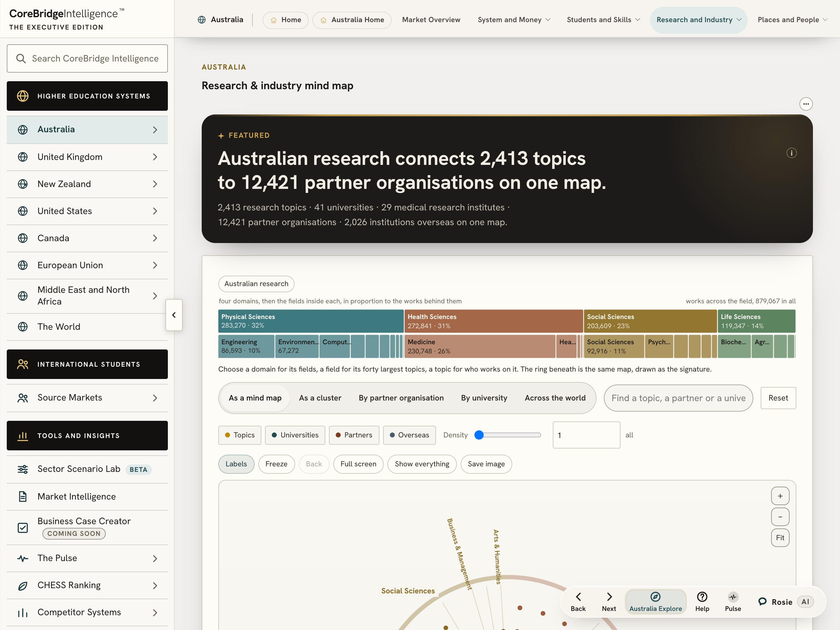The height and width of the screenshot is (630, 840).
Task: Zoom in with the plus button
Action: point(780,496)
